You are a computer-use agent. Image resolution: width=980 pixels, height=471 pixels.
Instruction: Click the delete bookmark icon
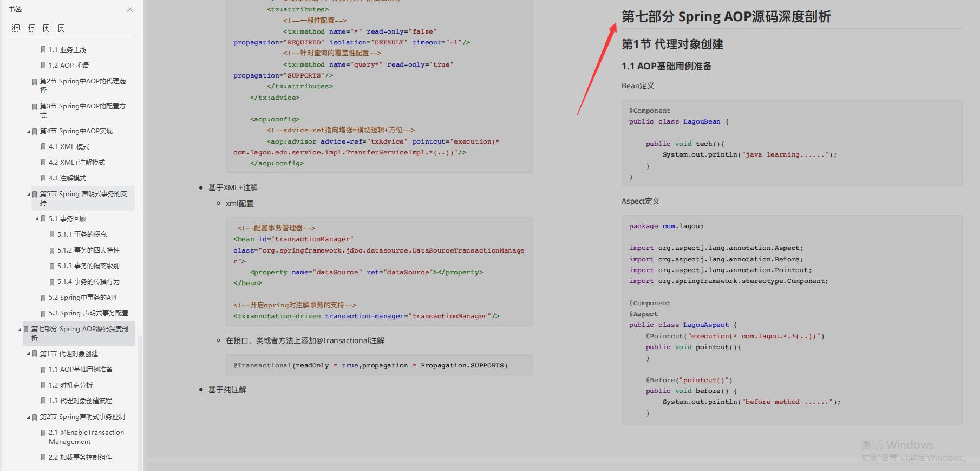(x=61, y=28)
